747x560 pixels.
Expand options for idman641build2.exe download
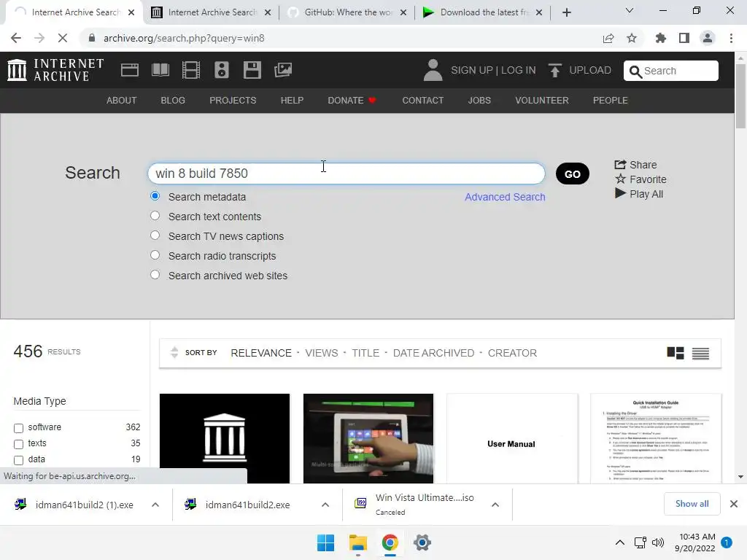click(325, 505)
